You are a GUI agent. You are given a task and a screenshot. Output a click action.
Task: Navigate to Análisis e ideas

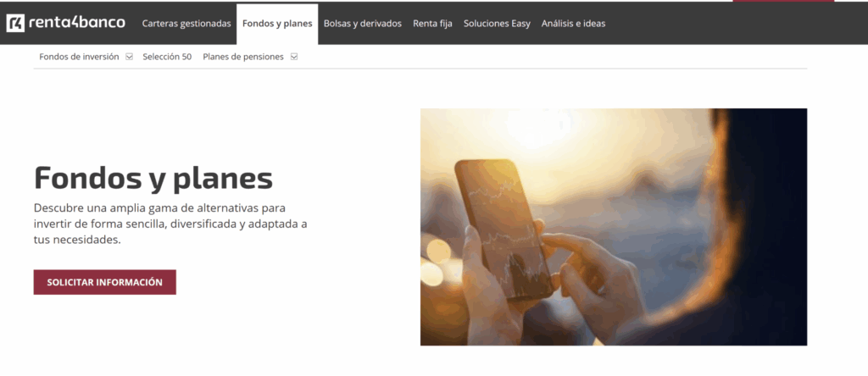pos(574,24)
